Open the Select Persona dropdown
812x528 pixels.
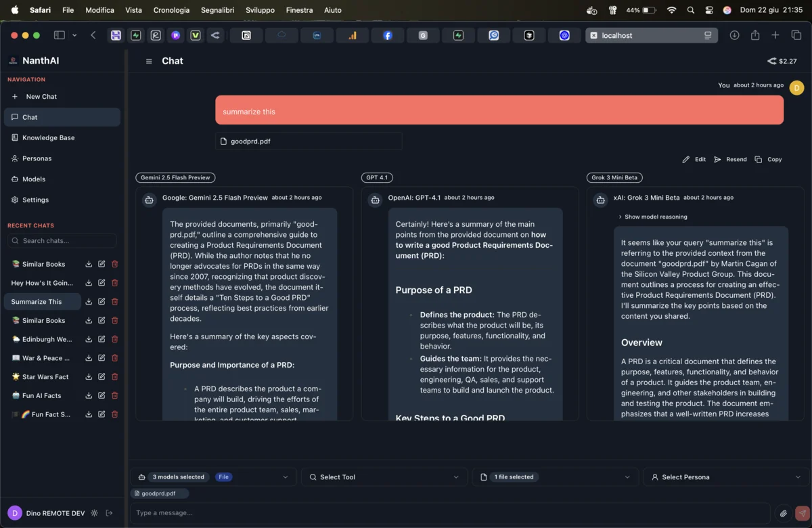point(725,477)
